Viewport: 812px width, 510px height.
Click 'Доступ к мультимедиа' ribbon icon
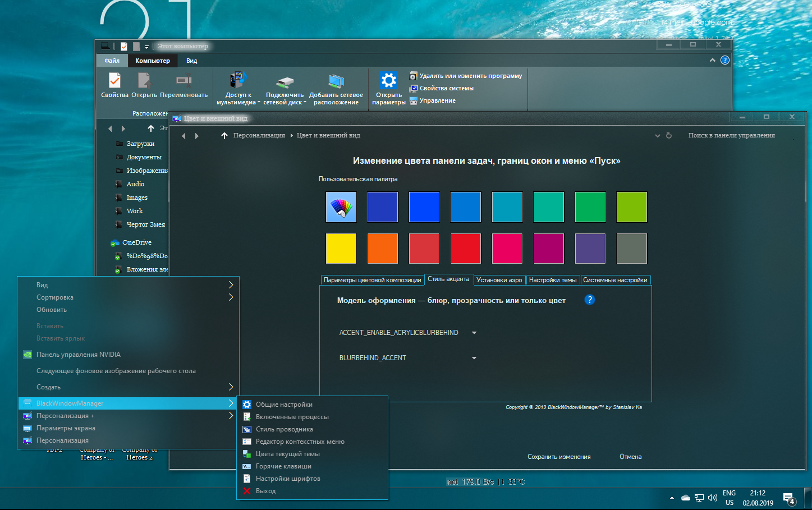pos(238,81)
